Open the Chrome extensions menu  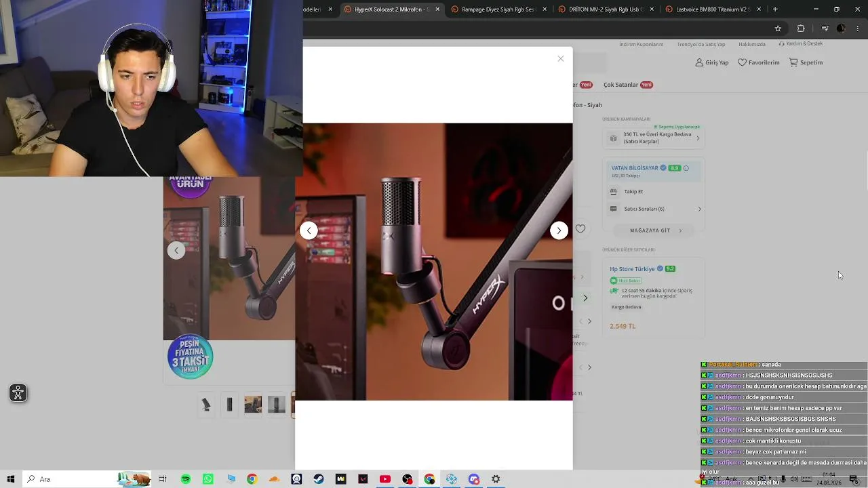click(801, 28)
